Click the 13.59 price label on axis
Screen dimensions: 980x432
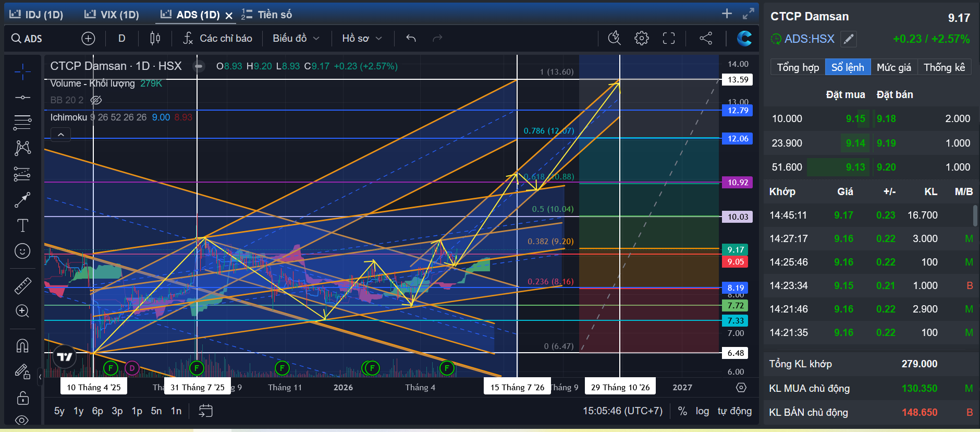tap(738, 80)
